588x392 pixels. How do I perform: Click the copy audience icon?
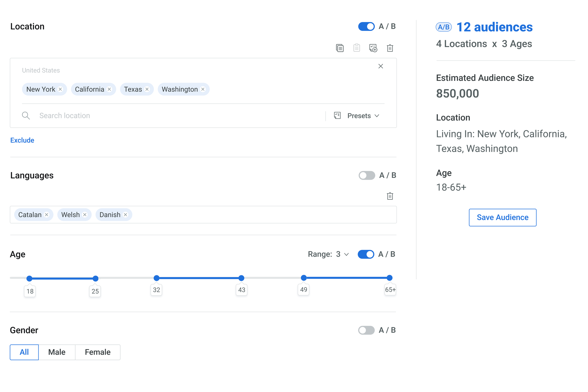340,48
